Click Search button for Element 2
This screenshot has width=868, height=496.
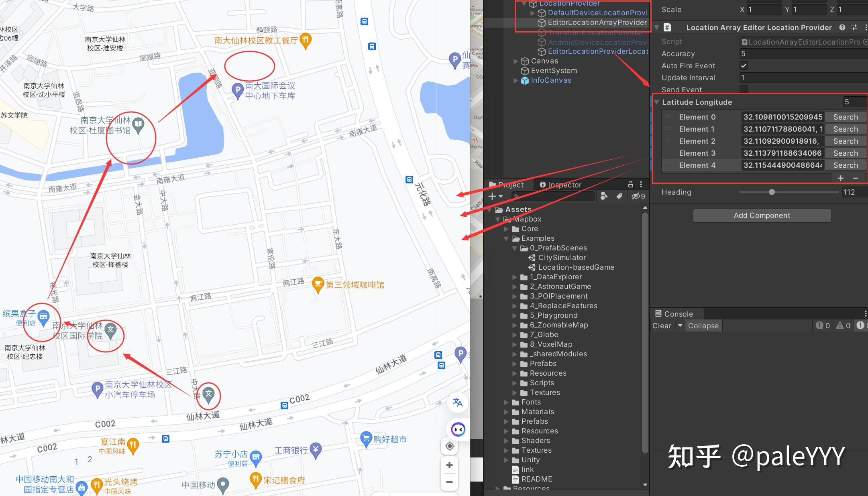pos(846,141)
